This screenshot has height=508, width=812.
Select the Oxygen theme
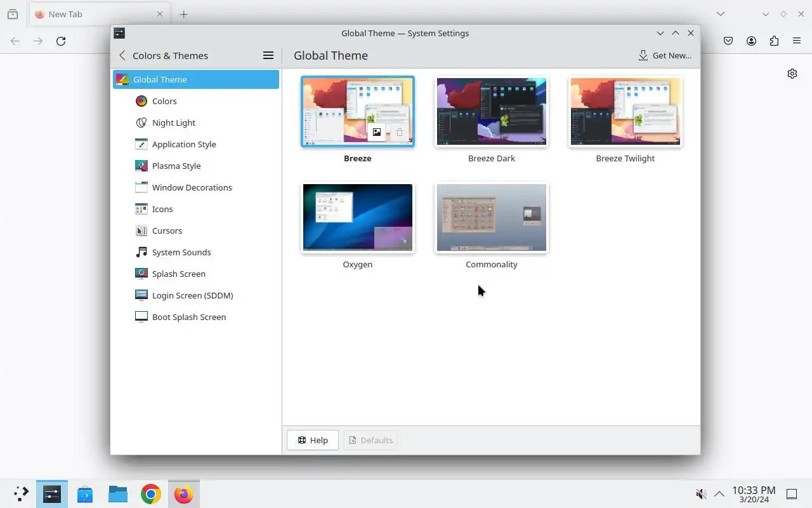click(x=358, y=217)
